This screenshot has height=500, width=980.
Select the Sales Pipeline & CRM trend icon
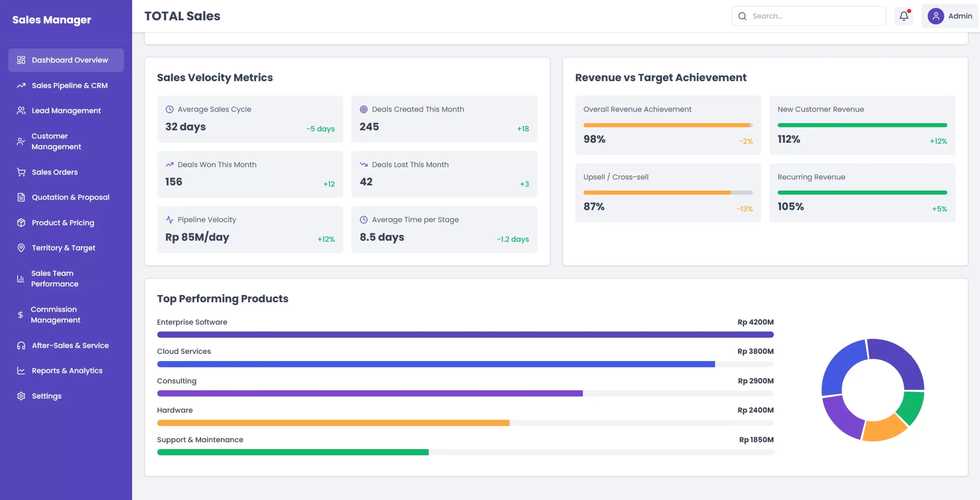[21, 85]
